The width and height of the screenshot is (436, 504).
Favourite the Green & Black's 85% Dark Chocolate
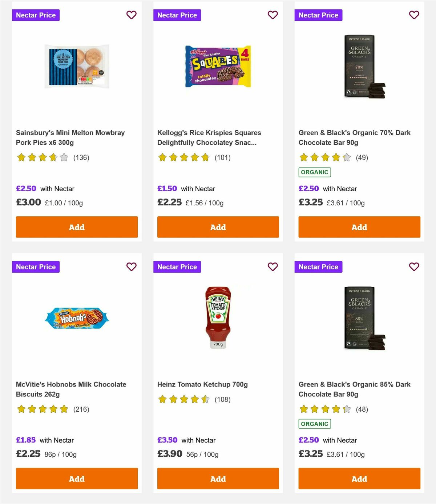point(414,267)
